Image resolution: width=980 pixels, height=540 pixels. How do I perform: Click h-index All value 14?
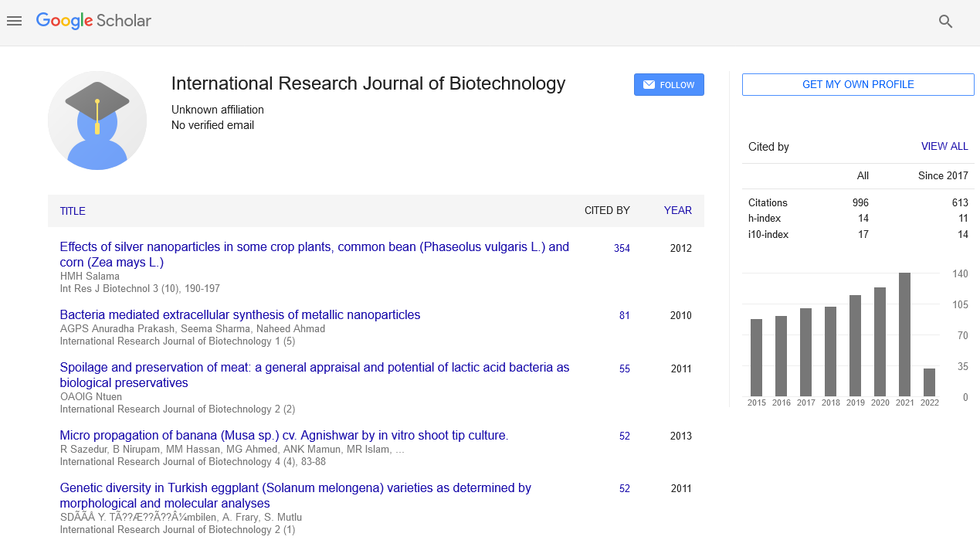(x=863, y=219)
